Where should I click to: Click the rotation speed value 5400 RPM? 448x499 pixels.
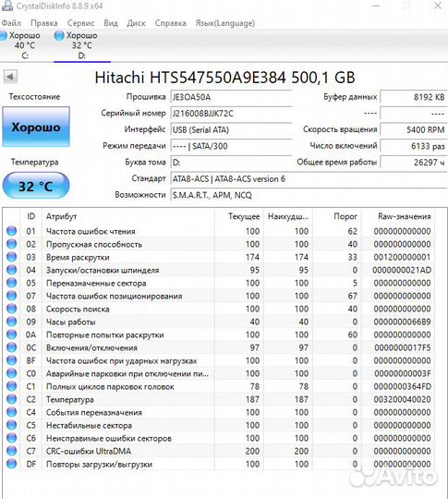[414, 130]
